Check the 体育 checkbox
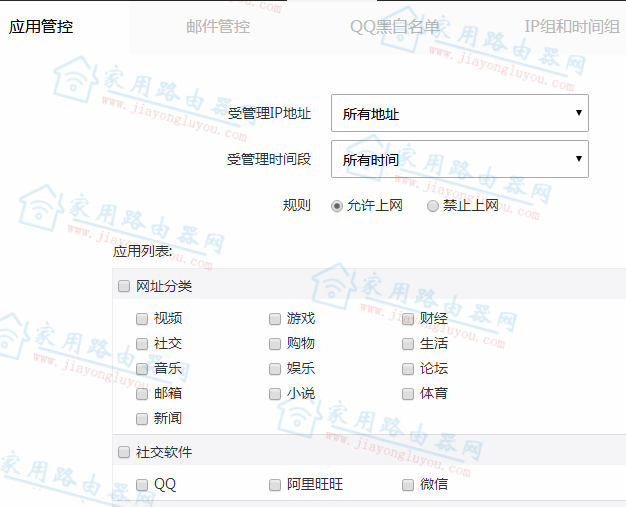This screenshot has width=626, height=507. tap(408, 394)
